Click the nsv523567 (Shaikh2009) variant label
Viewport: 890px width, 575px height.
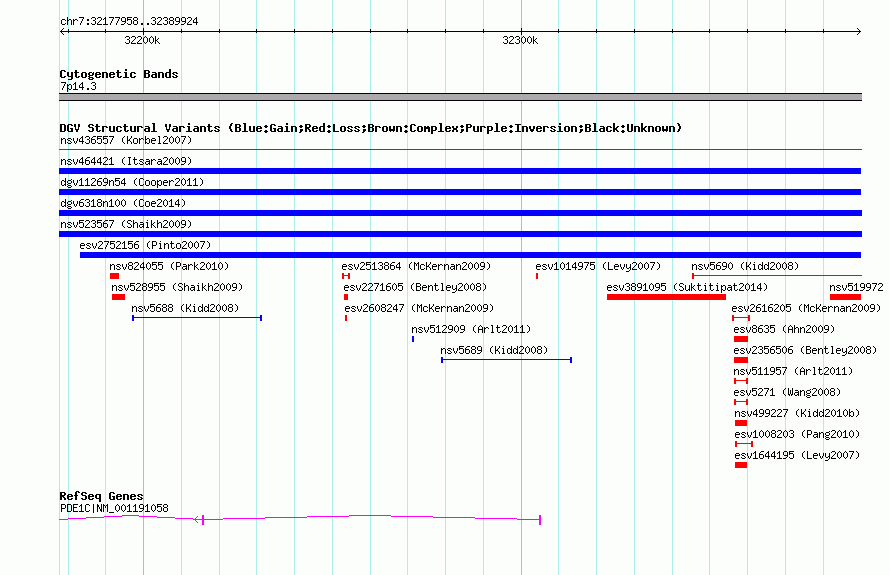[x=126, y=224]
